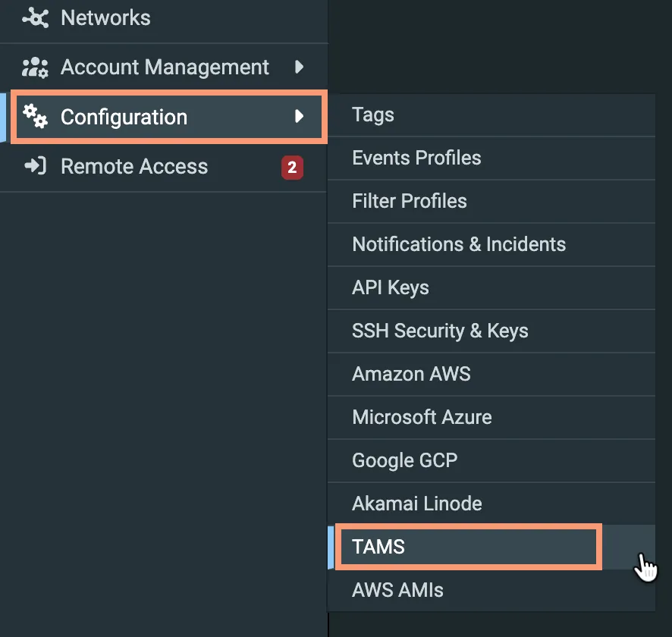Select Events Profiles
Viewport: 672px width, 637px height.
pyautogui.click(x=491, y=158)
